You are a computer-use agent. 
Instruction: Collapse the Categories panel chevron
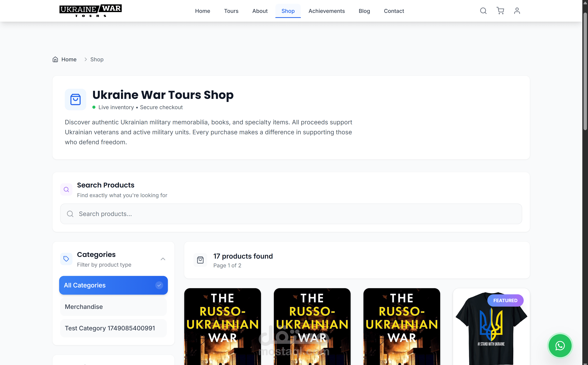[163, 259]
